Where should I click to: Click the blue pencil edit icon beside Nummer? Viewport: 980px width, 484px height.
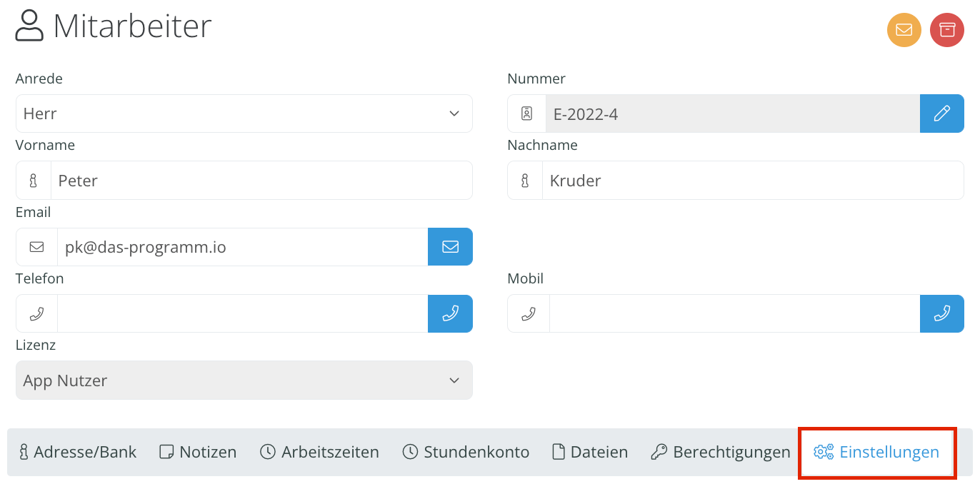942,114
